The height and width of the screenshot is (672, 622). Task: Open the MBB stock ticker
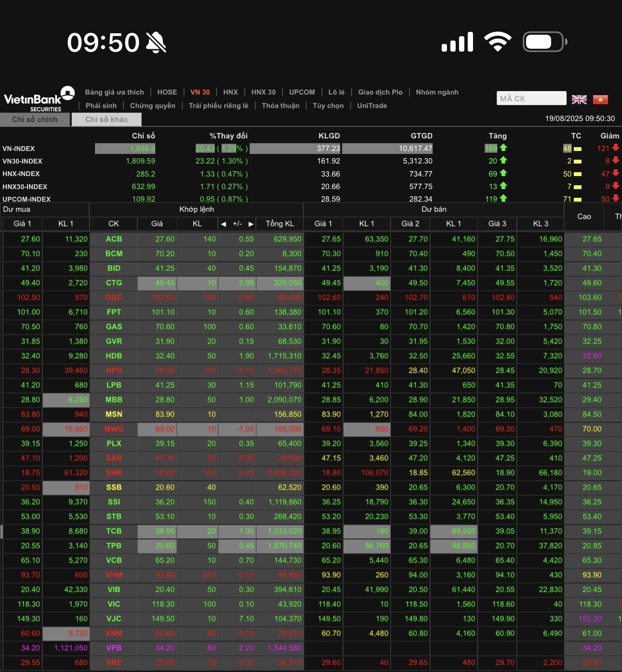(114, 400)
